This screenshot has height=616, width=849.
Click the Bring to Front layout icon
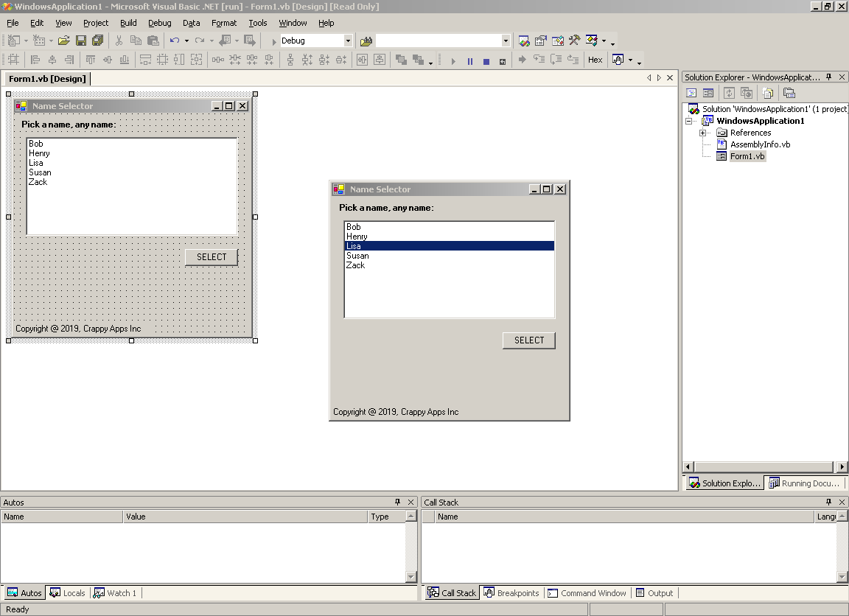pos(401,60)
